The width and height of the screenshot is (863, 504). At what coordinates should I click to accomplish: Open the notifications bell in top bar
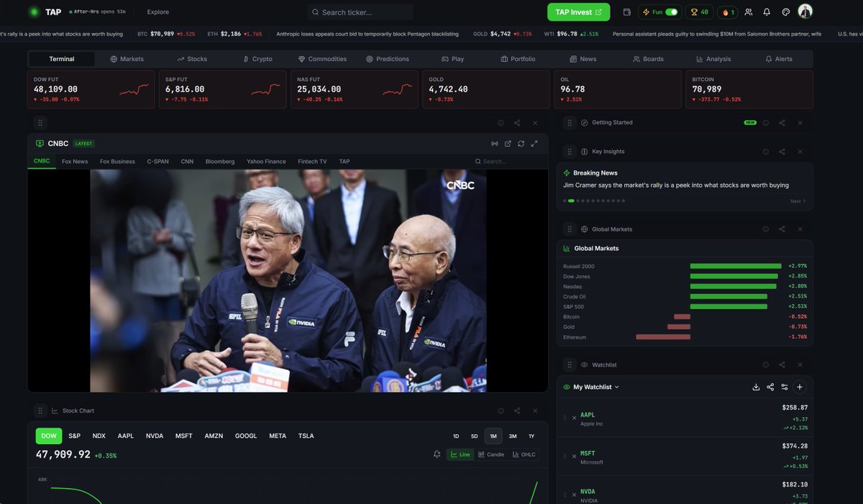(x=767, y=12)
